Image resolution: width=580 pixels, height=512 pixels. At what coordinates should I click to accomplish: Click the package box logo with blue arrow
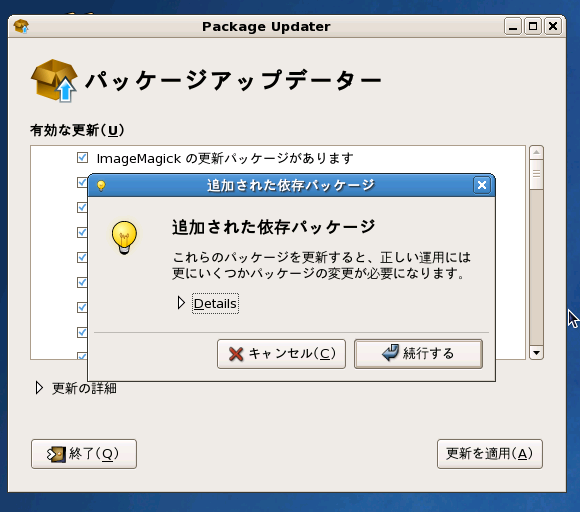(x=54, y=81)
